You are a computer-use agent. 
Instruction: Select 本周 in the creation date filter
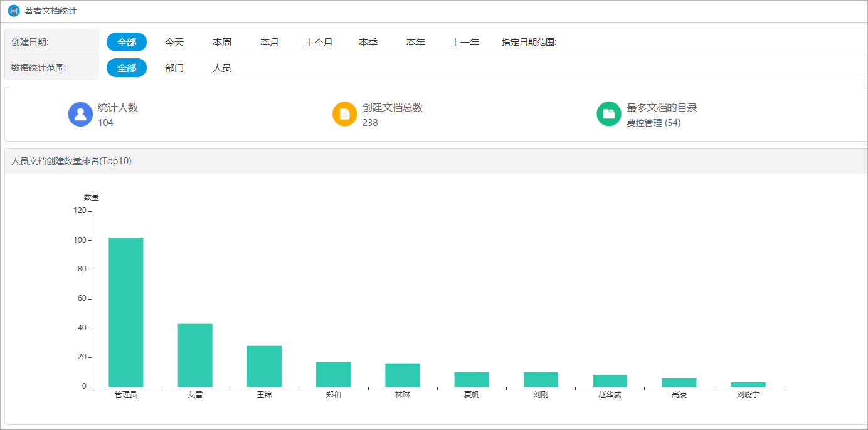click(x=221, y=41)
